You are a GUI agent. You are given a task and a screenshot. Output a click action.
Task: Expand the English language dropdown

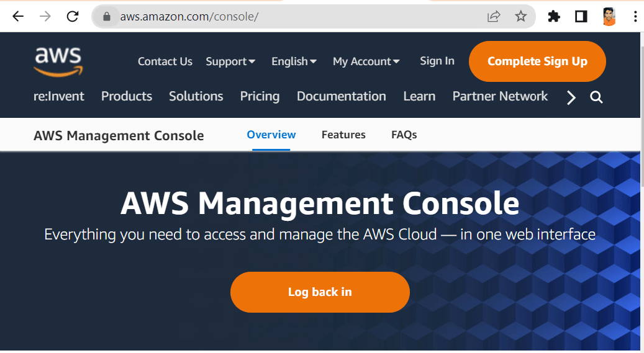click(294, 61)
